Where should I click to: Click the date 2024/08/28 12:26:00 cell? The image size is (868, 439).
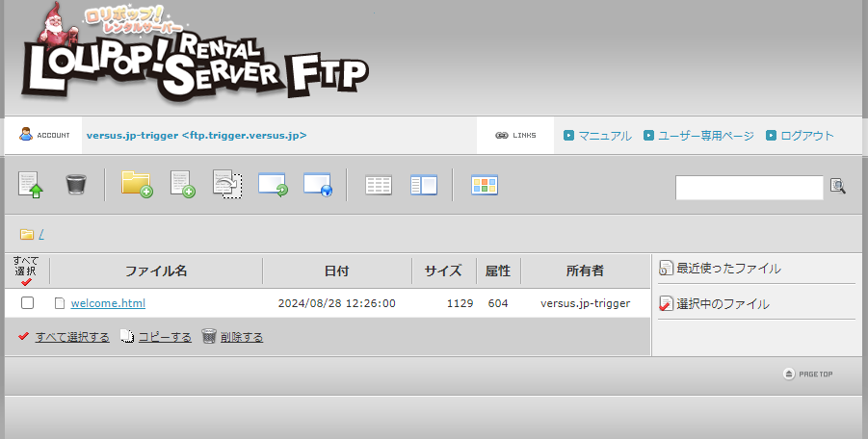336,303
